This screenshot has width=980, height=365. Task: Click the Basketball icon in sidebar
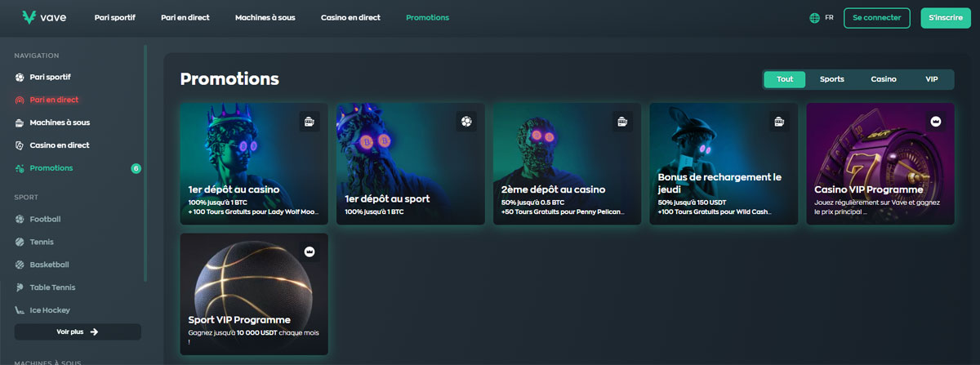(x=20, y=265)
